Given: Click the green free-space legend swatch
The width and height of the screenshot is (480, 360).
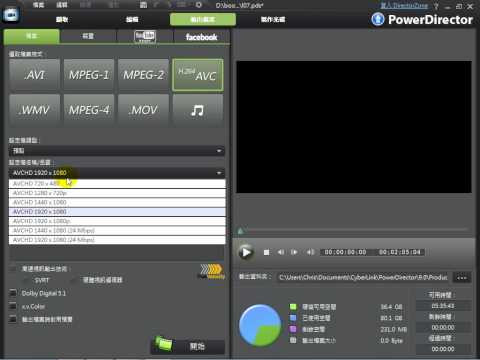Looking at the screenshot, I should 293,307.
